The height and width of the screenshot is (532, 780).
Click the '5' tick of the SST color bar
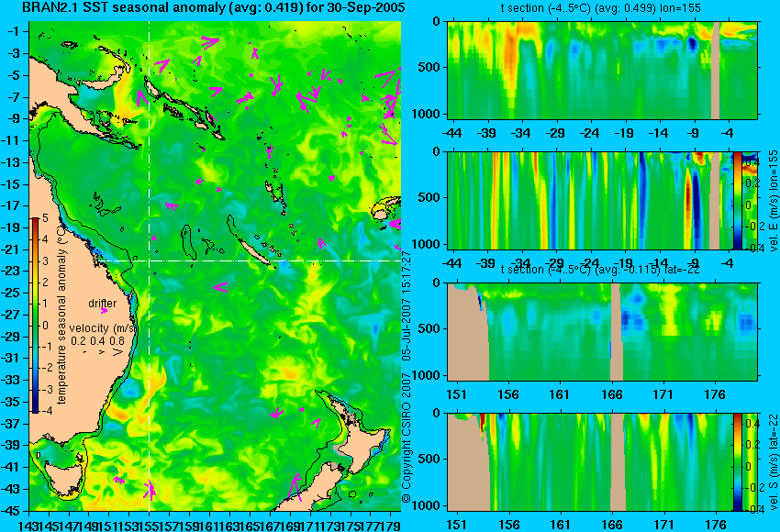pos(45,218)
